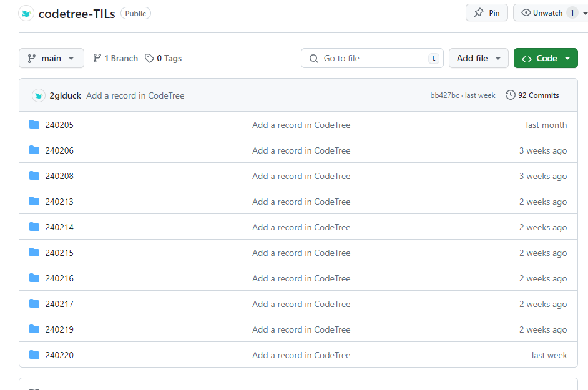Click folder icon of 240217

(x=34, y=303)
